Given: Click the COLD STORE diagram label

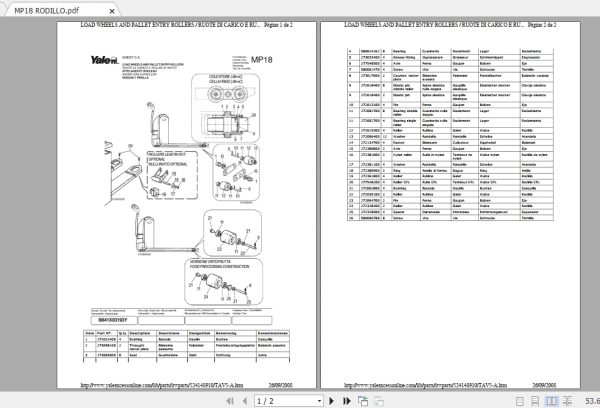Looking at the screenshot, I should 226,77.
